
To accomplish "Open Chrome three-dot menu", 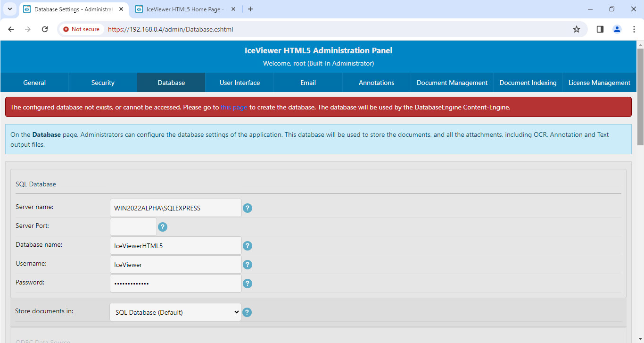I will [x=634, y=29].
